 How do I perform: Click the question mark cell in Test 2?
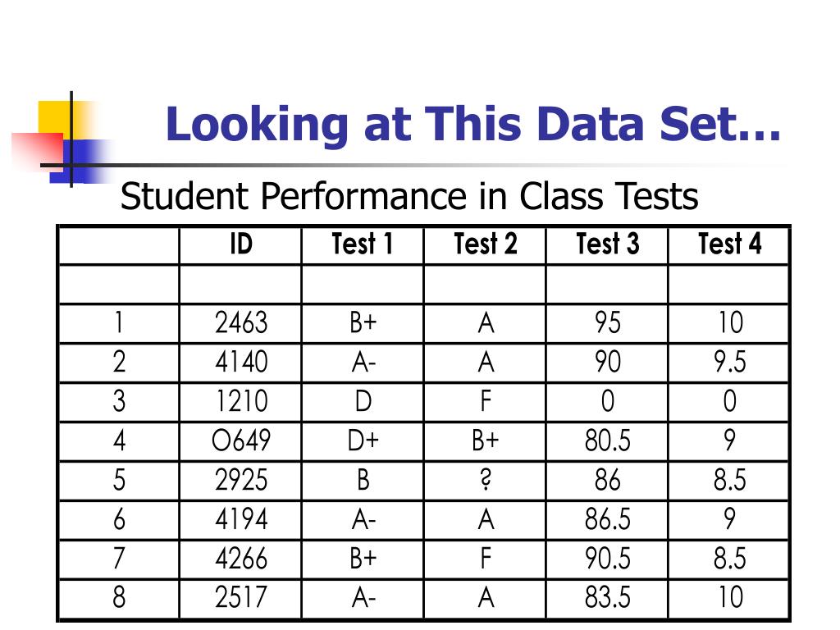coord(486,479)
